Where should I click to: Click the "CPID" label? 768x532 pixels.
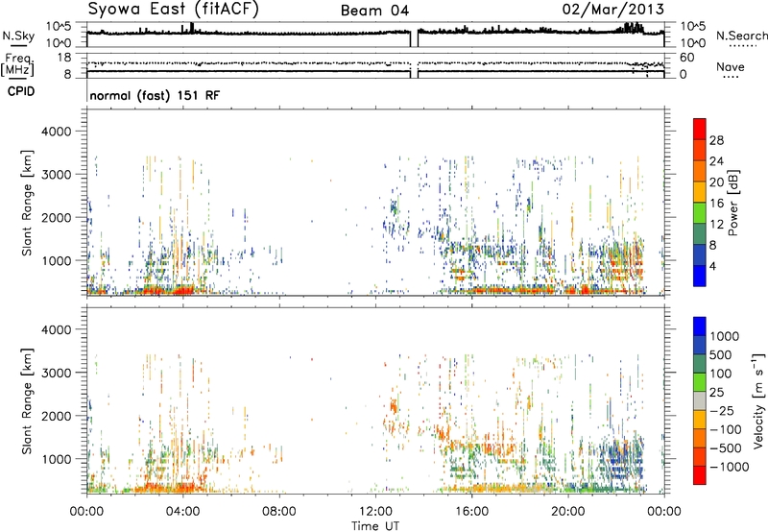point(21,91)
